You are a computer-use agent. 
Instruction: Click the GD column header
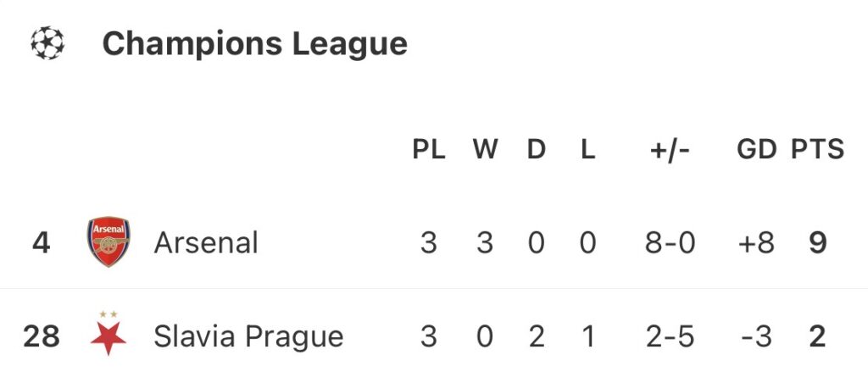(x=756, y=150)
